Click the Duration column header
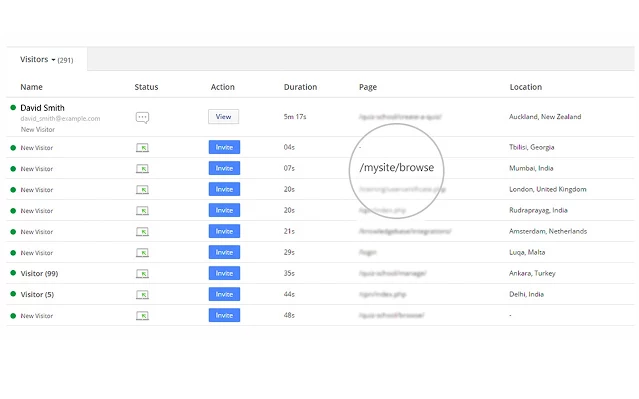Viewport: 639px width, 399px height. point(300,87)
